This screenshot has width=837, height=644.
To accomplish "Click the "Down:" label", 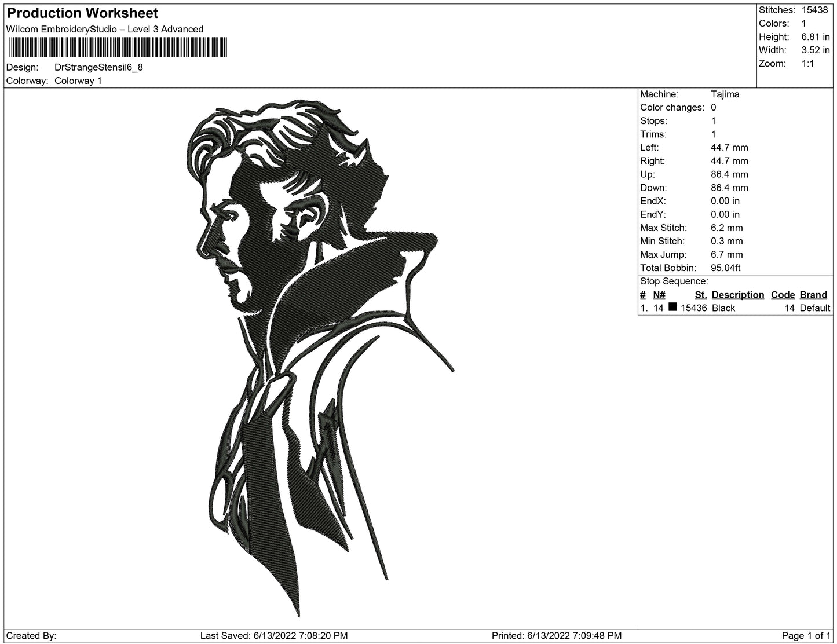I will (x=654, y=188).
